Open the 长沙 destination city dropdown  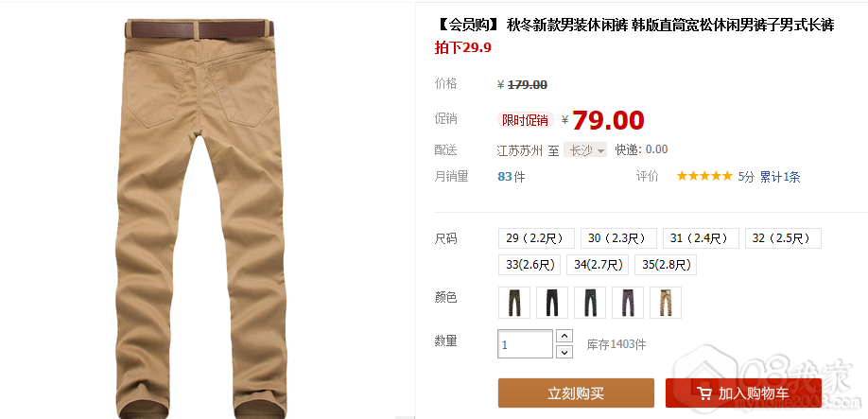tap(585, 150)
